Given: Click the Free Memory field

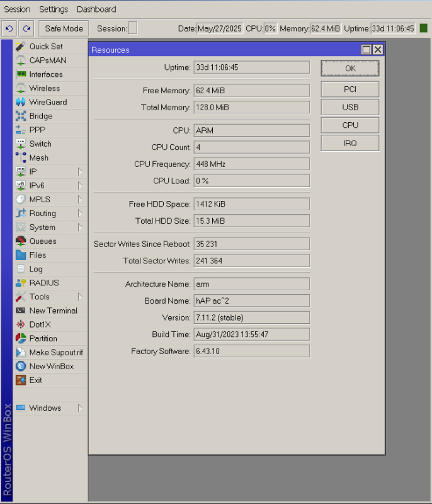Looking at the screenshot, I should (x=252, y=91).
